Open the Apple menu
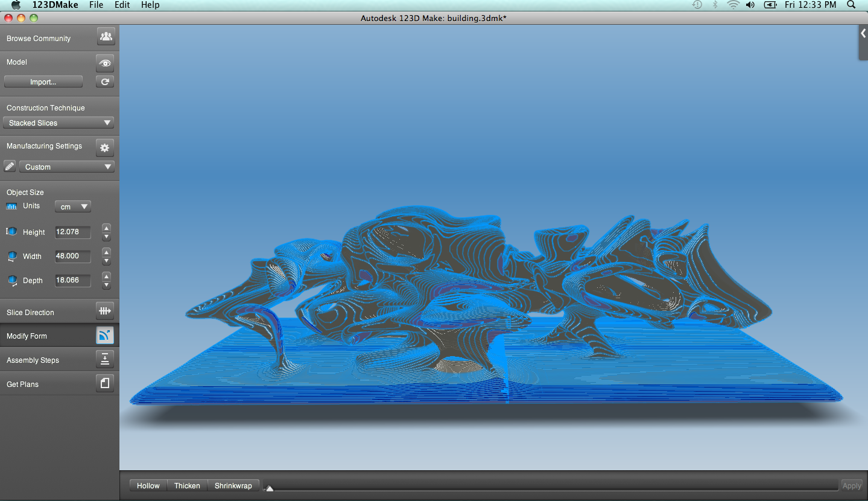Image resolution: width=868 pixels, height=501 pixels. (x=16, y=5)
